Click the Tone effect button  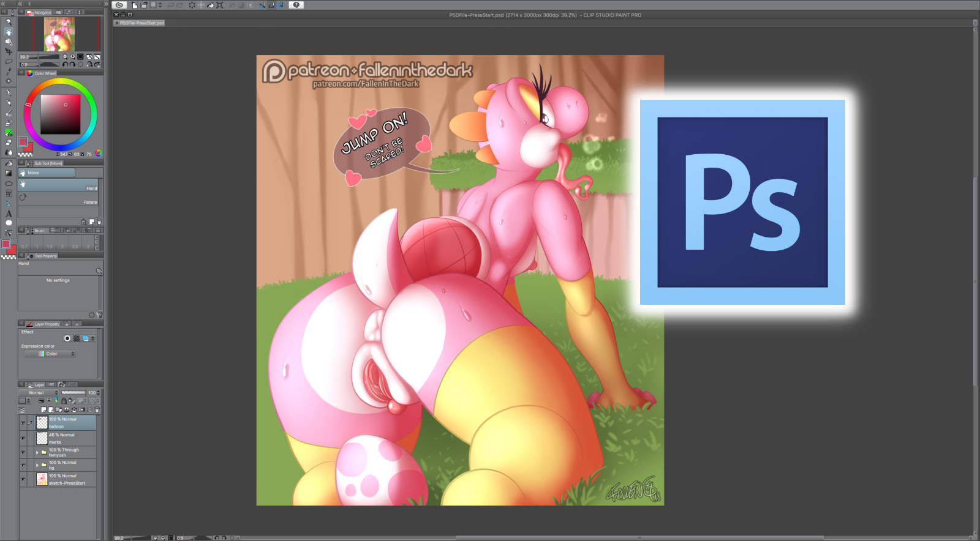(77, 338)
